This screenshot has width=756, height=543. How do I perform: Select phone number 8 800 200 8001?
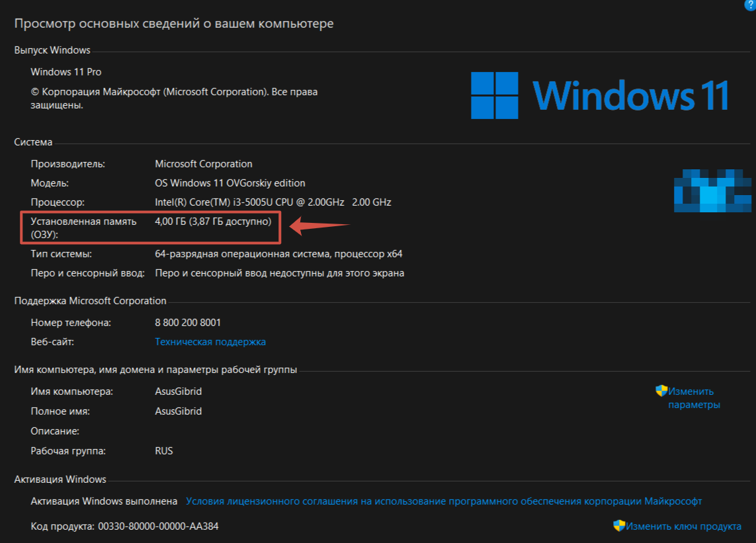tap(188, 323)
